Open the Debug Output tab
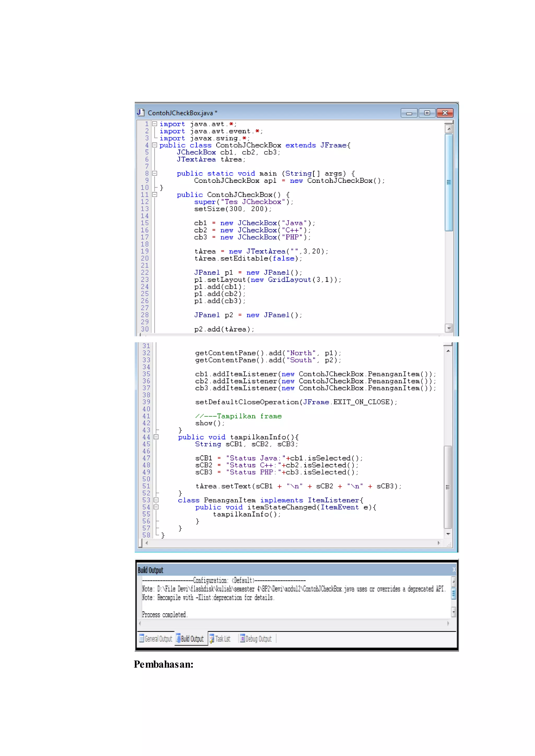 258,639
